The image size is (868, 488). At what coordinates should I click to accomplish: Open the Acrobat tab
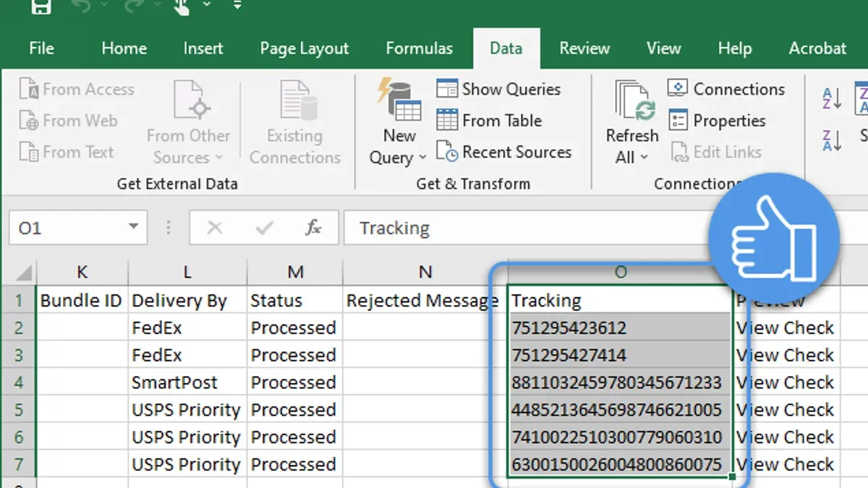(817, 48)
